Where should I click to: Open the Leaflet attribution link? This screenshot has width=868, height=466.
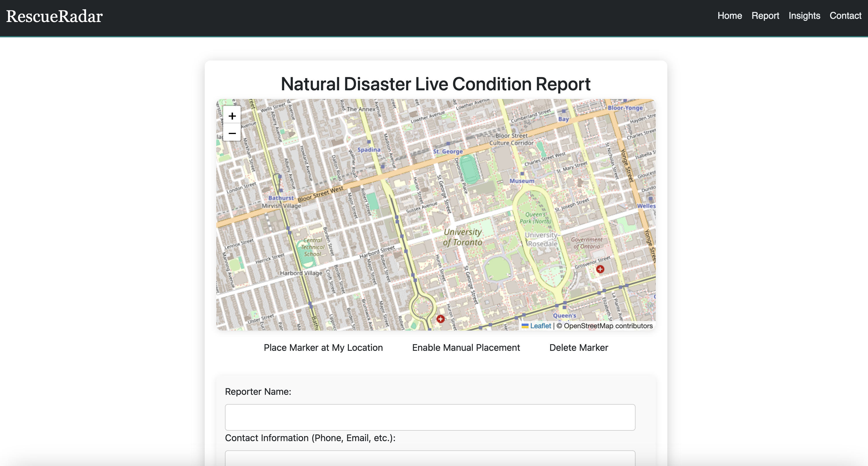(x=540, y=326)
